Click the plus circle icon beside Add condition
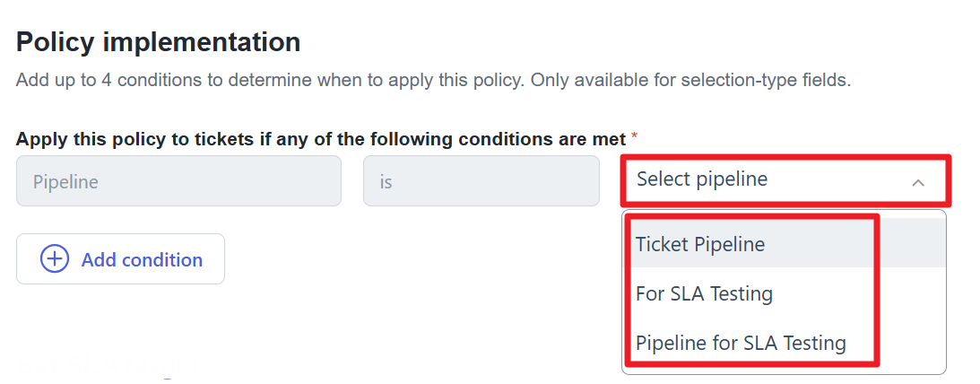Viewport: 980px width, 384px height. click(x=55, y=259)
